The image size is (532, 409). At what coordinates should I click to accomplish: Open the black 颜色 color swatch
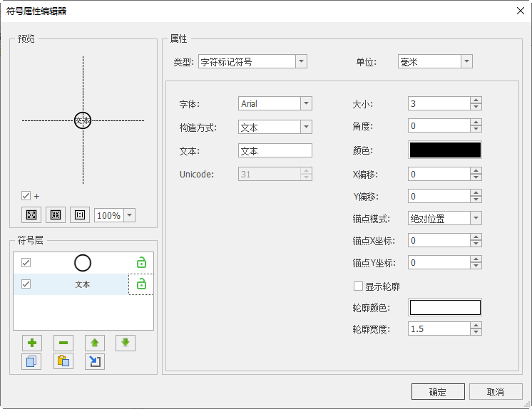click(x=444, y=150)
